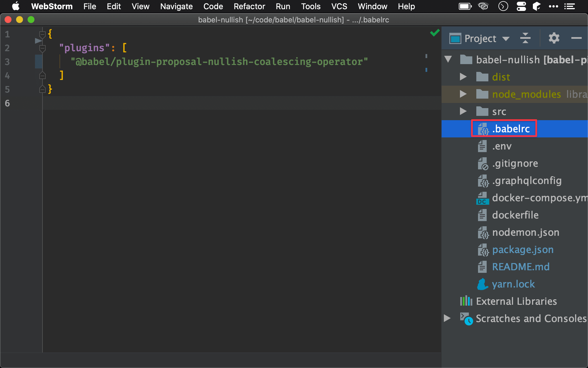Click the three-dots menu bar icon
This screenshot has height=368, width=588.
pyautogui.click(x=553, y=6)
